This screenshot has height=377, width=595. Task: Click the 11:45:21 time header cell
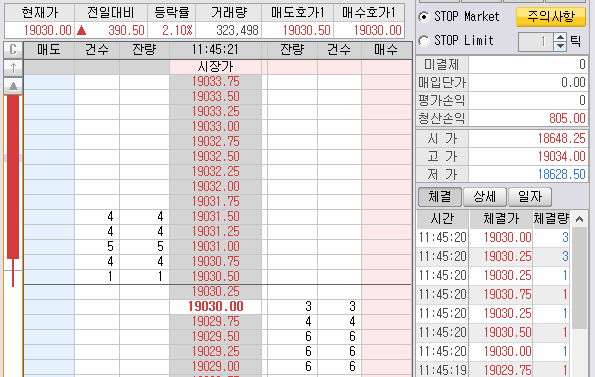tap(215, 50)
